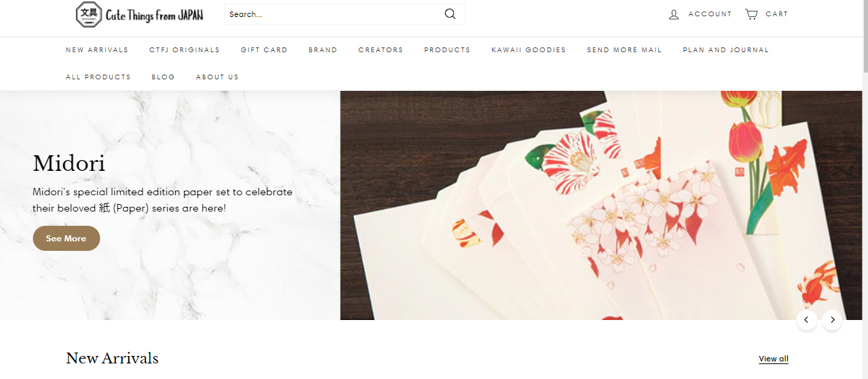Click the search magnifier icon

[450, 14]
